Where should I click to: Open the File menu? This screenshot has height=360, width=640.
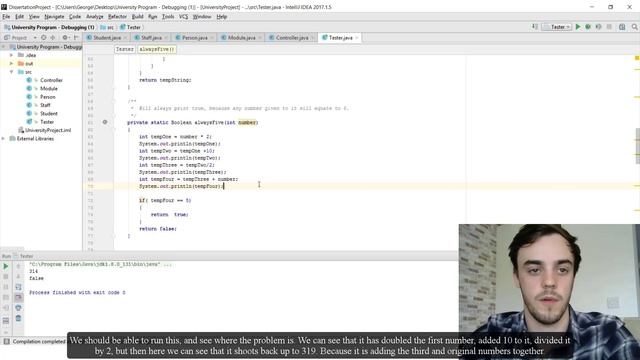(x=6, y=17)
